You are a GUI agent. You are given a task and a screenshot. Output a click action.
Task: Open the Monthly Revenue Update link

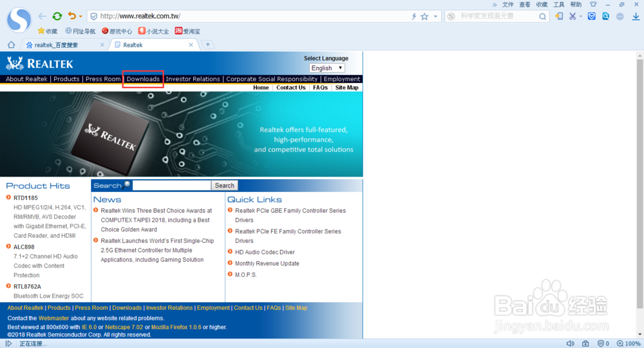pyautogui.click(x=267, y=264)
